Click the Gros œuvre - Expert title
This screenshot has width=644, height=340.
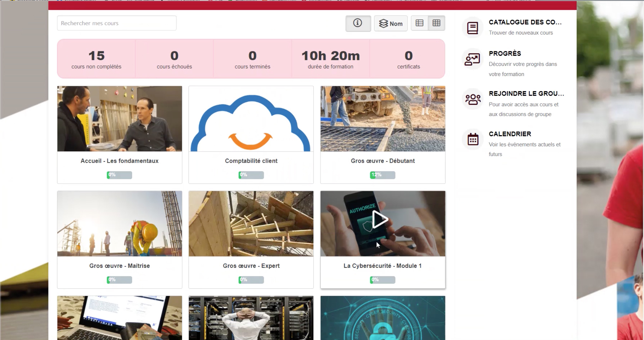(251, 266)
